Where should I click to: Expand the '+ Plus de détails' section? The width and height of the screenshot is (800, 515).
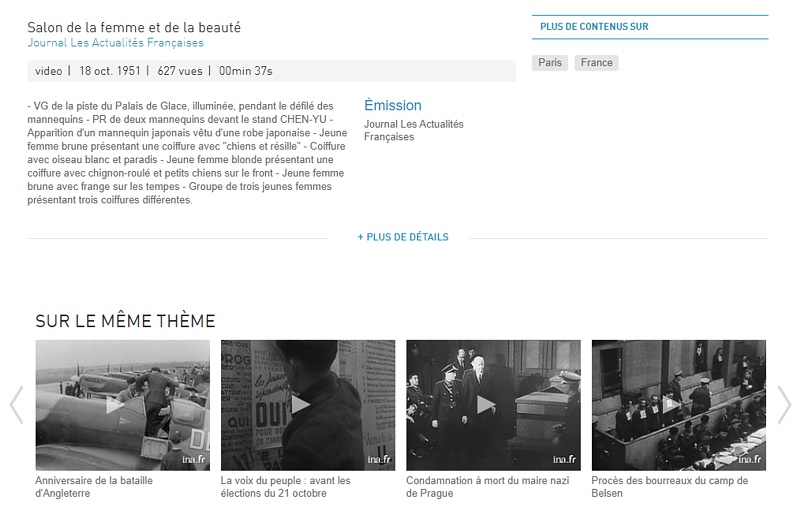click(403, 237)
